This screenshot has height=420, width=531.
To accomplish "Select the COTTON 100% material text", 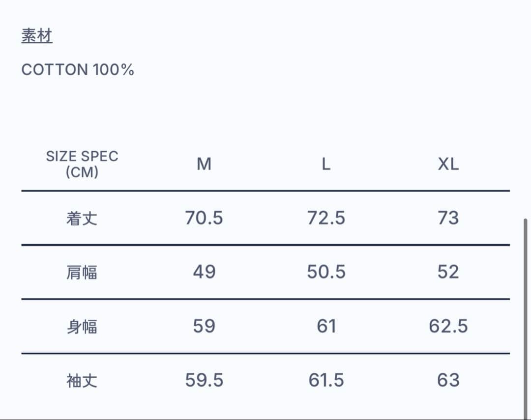I will tap(78, 70).
